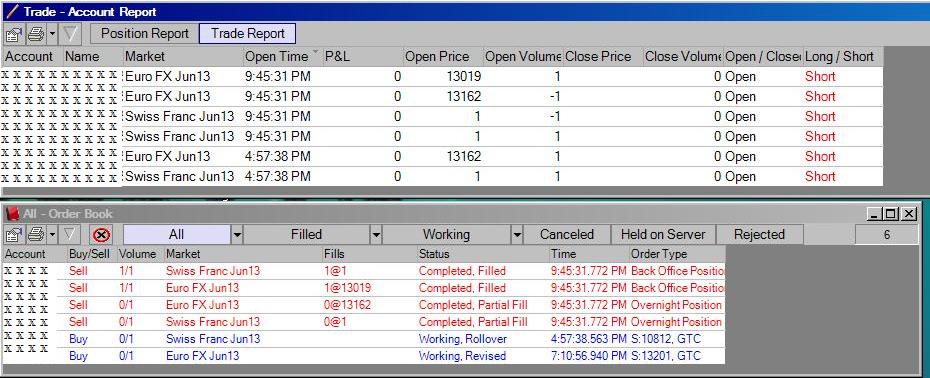Open Order Book print dropdown arrow
This screenshot has height=378, width=930.
tap(52, 235)
